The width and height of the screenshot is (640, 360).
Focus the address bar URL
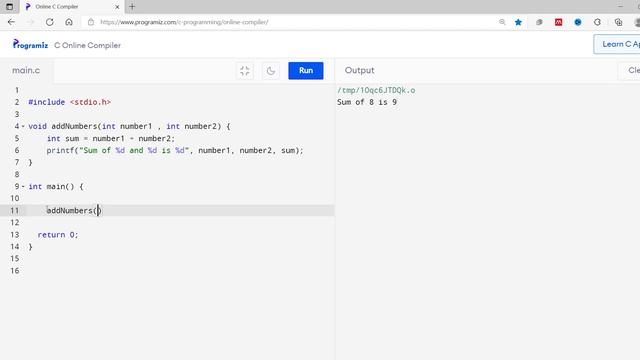tap(184, 22)
